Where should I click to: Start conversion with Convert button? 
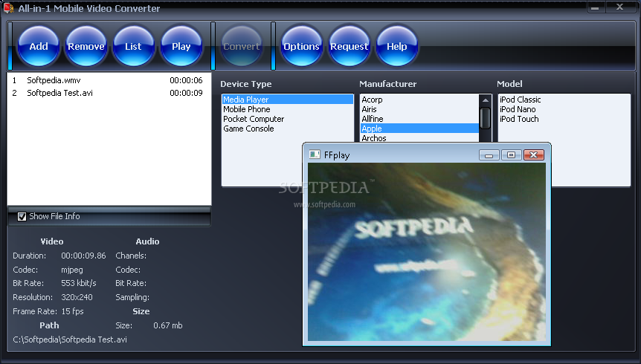[241, 46]
